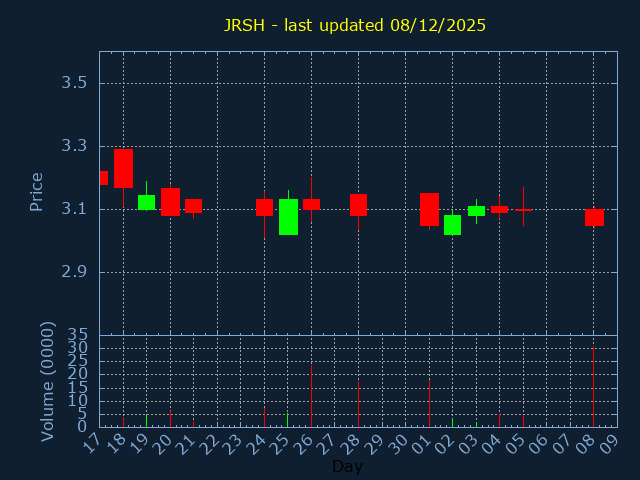This screenshot has height=480, width=640.
Task: Select the tall red candlestick on day 18
Action: (x=123, y=168)
